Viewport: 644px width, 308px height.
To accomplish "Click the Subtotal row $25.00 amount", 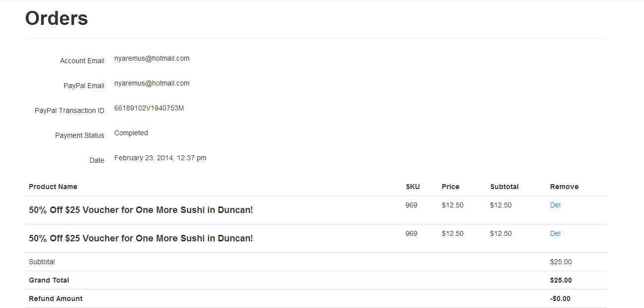I will (x=561, y=262).
